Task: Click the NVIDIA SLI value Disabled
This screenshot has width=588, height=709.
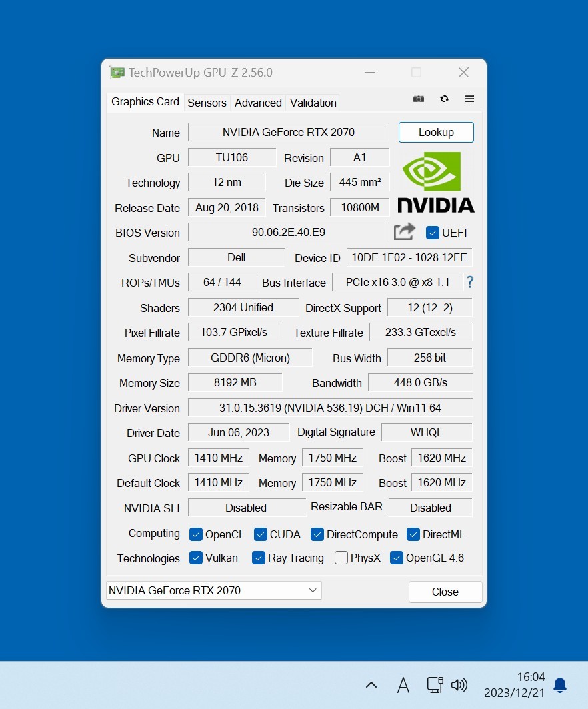Action: (246, 508)
